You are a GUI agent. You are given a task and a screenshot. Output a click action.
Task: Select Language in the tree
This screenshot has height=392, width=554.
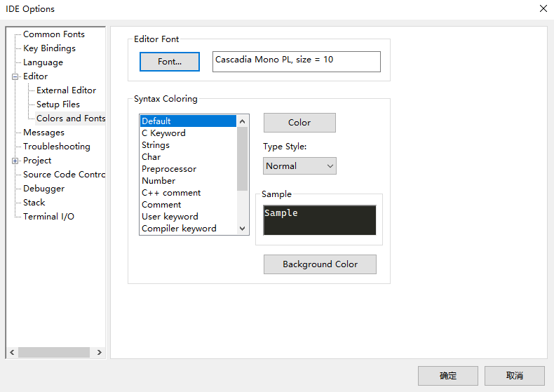[43, 62]
